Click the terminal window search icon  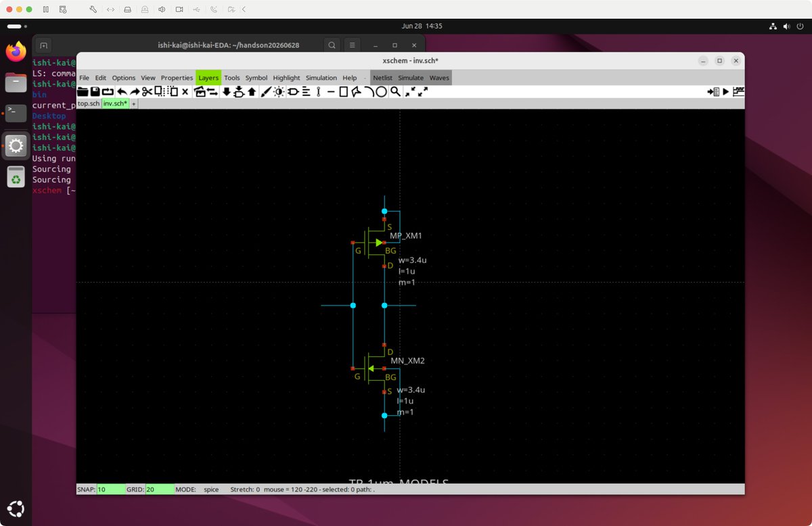[x=332, y=45]
